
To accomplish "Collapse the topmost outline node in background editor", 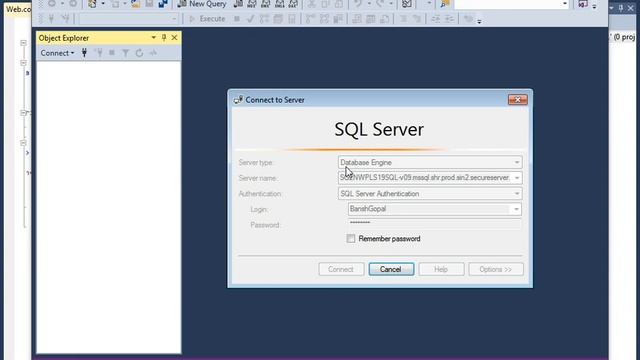I will point(23,43).
